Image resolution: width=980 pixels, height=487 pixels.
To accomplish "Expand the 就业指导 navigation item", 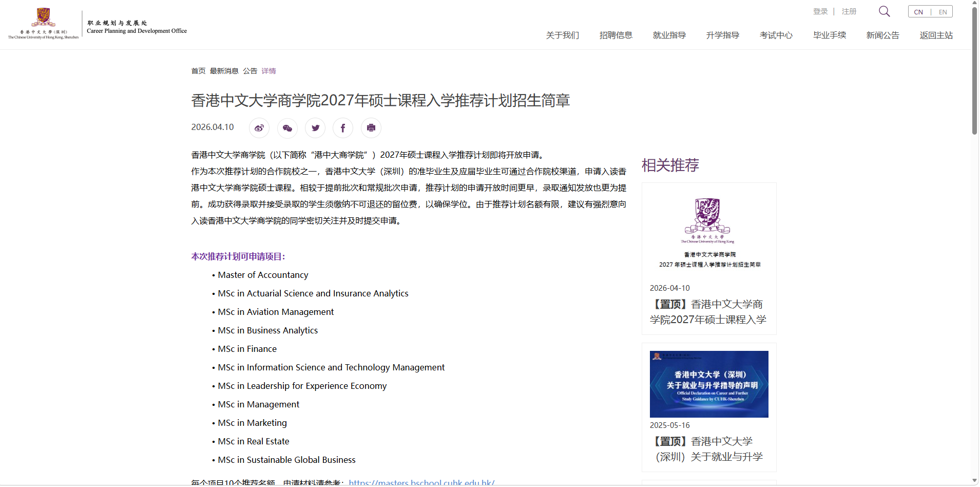I will click(669, 35).
